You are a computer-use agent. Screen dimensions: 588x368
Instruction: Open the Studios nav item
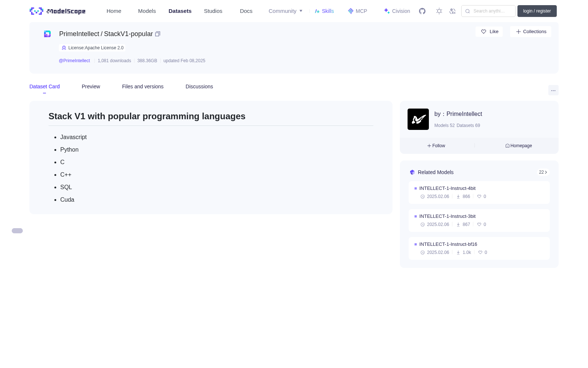(x=213, y=11)
